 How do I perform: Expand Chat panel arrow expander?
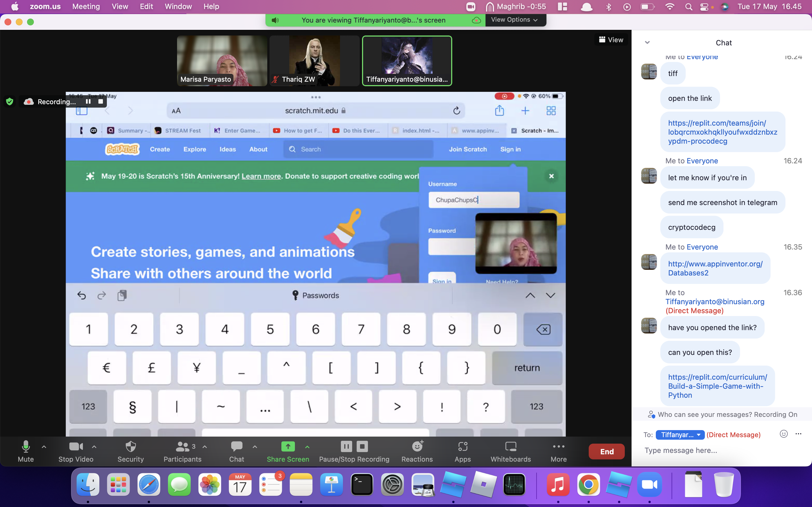coord(647,42)
